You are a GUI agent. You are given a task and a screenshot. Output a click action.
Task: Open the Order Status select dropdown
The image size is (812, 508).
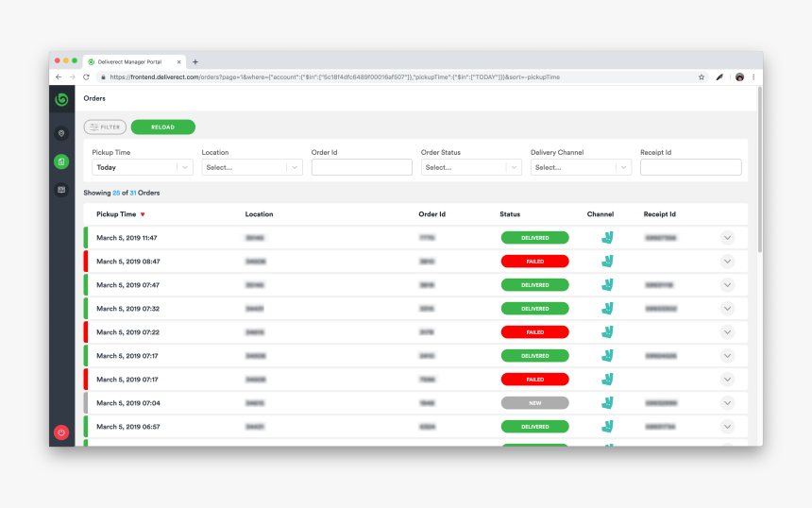point(471,167)
